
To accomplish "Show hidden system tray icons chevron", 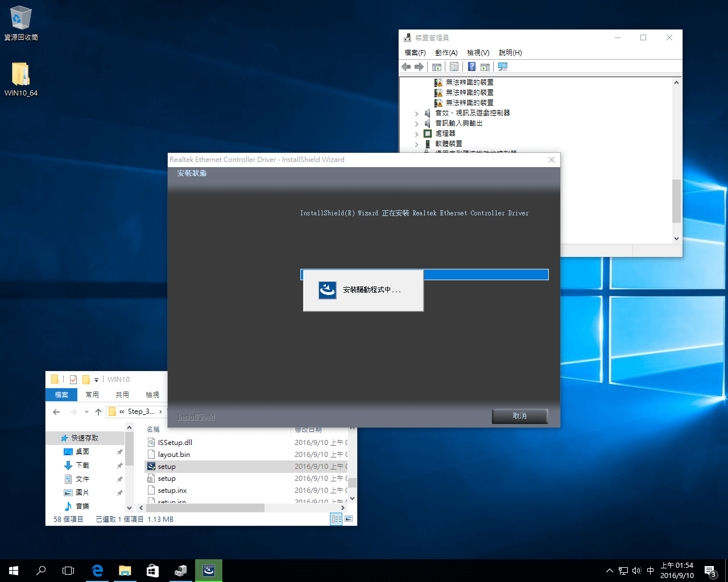I will click(x=610, y=571).
